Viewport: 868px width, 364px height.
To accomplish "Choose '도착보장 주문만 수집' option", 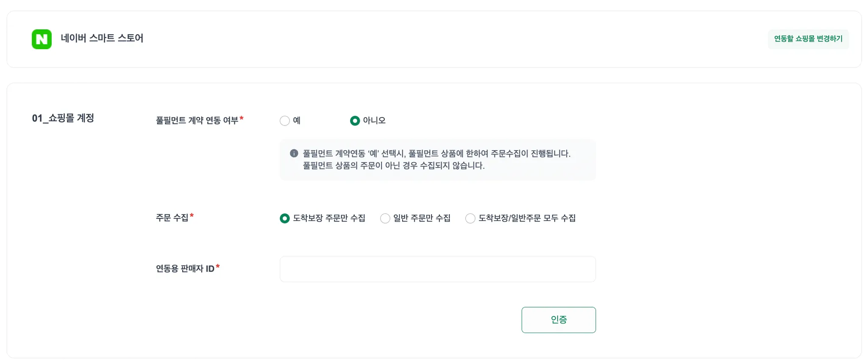I will click(285, 218).
